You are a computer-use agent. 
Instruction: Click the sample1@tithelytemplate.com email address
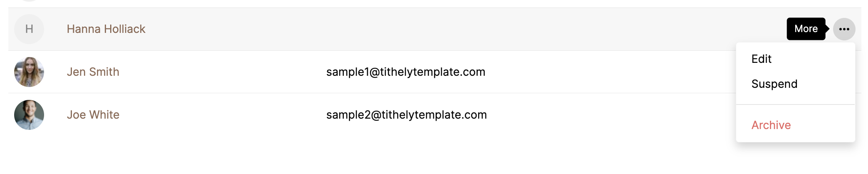pyautogui.click(x=406, y=72)
